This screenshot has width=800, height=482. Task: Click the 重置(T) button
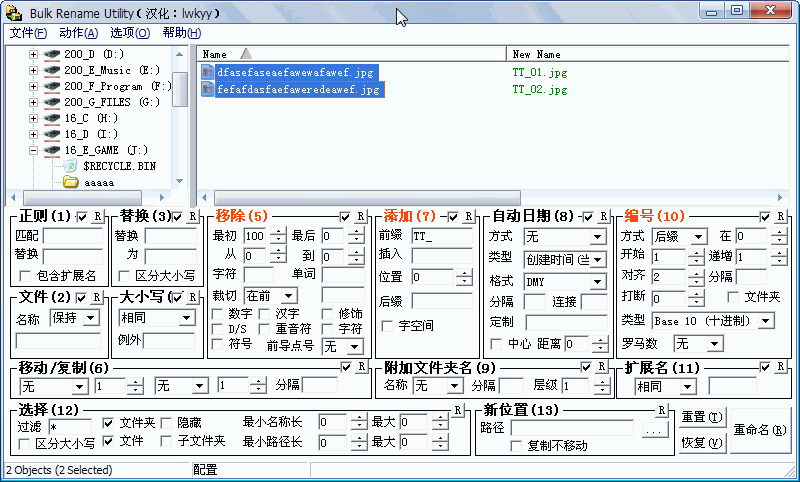[702, 418]
